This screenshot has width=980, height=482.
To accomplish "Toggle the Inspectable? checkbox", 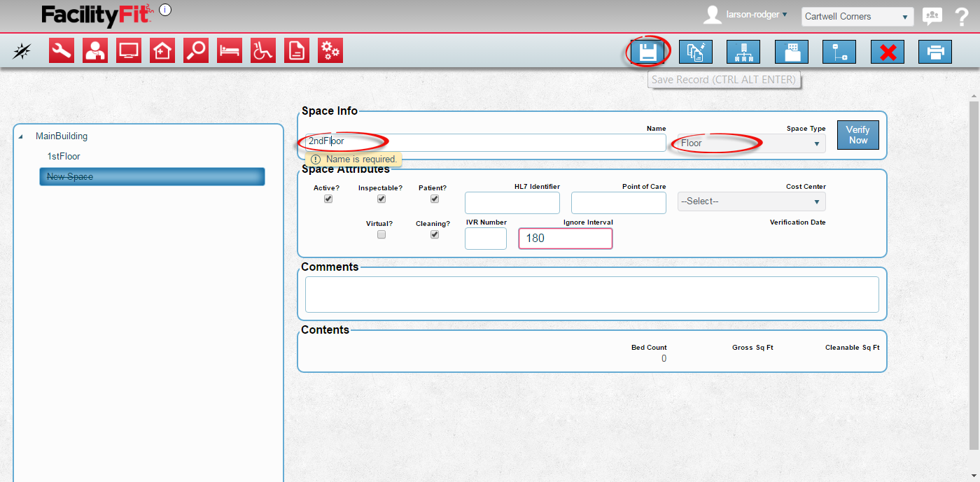I will click(x=381, y=199).
